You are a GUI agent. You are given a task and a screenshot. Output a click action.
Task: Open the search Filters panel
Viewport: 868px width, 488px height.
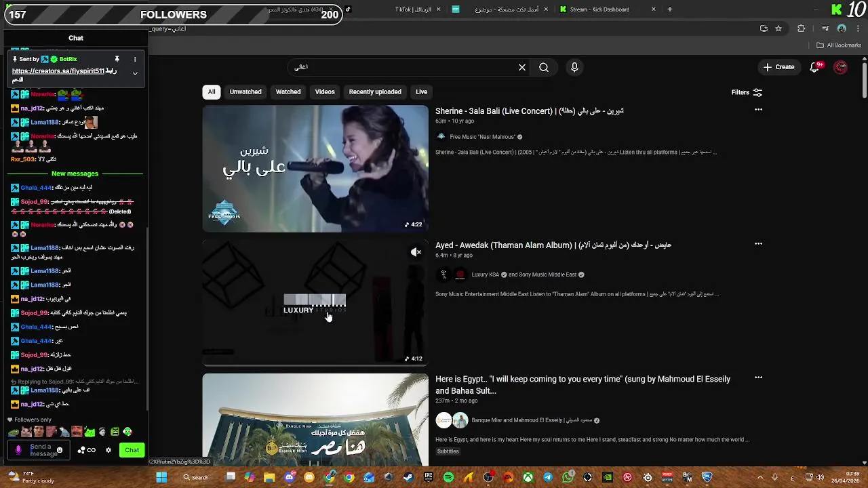[747, 92]
